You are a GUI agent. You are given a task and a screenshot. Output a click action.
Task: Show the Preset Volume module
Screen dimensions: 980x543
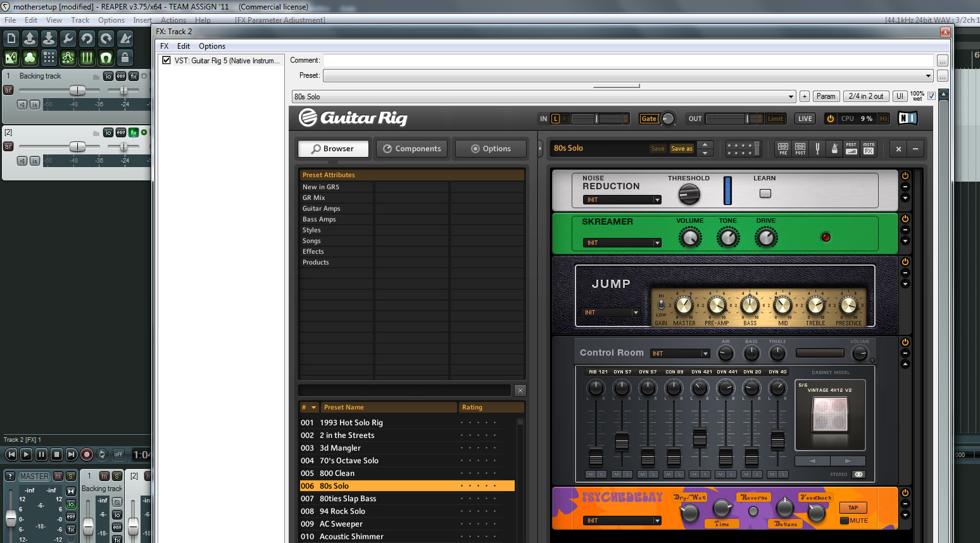(851, 149)
